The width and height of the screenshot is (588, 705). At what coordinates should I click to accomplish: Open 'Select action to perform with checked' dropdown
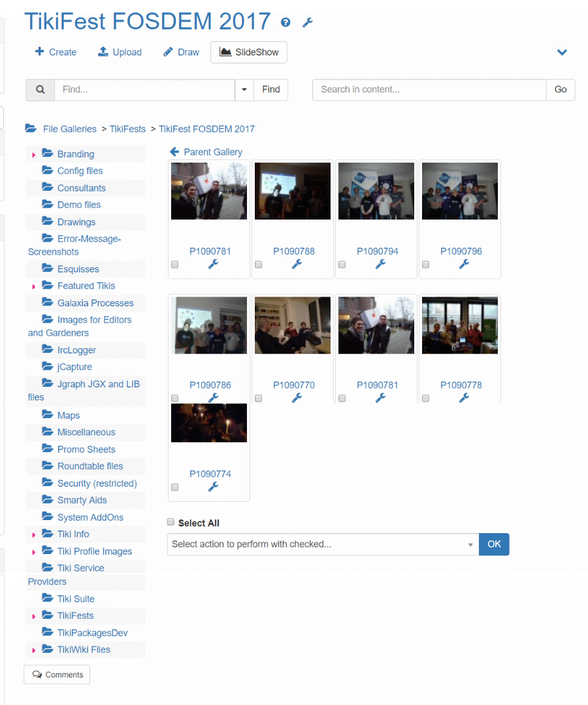323,544
